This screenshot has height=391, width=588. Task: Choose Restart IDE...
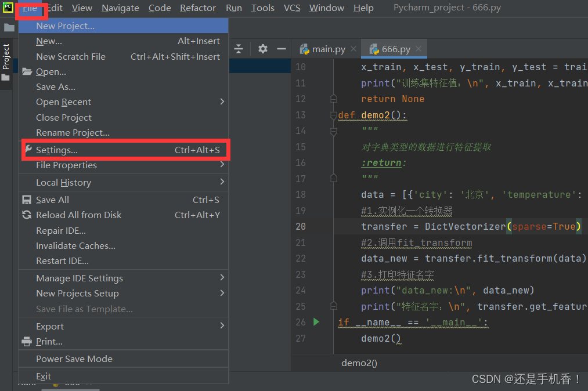(124, 261)
